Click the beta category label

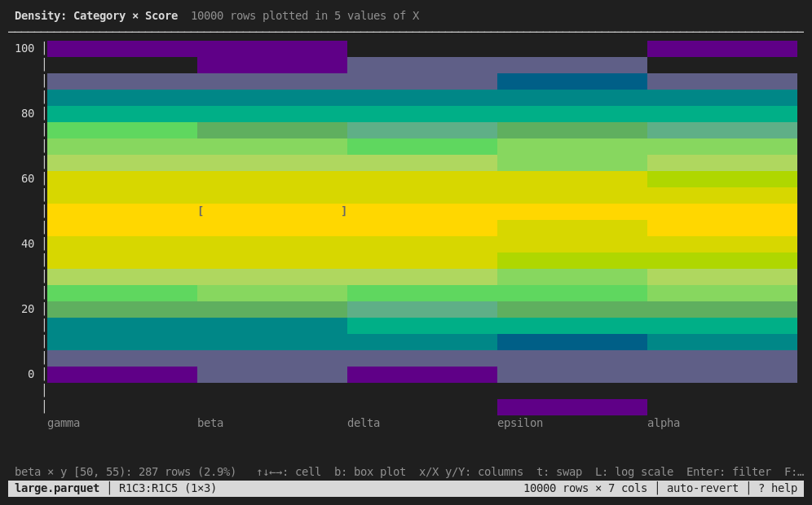point(210,424)
